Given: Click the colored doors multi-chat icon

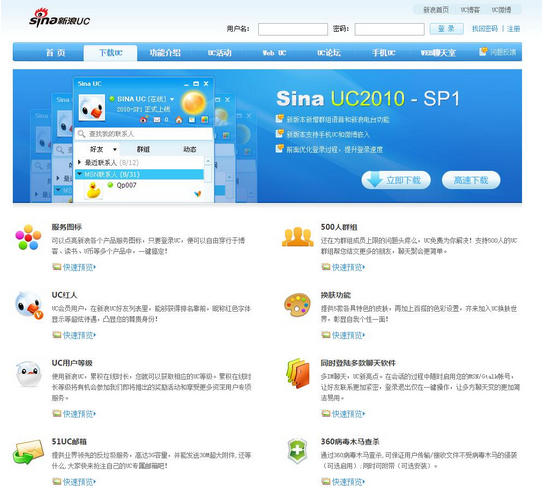Looking at the screenshot, I should (298, 373).
